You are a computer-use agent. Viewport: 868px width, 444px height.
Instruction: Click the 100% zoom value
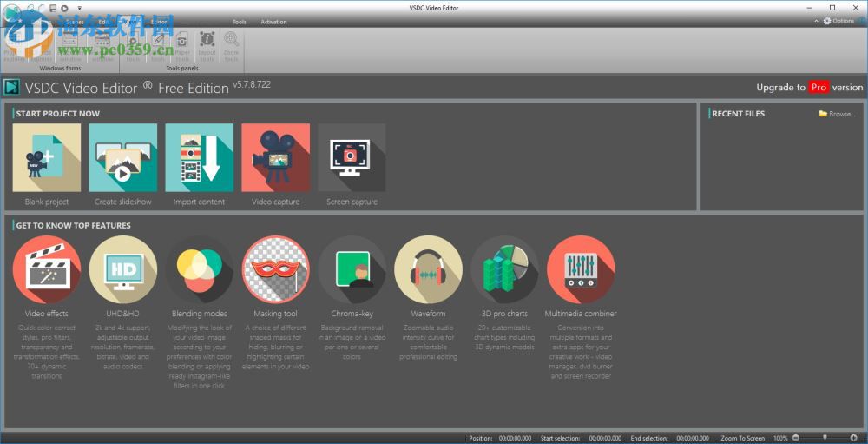click(780, 438)
